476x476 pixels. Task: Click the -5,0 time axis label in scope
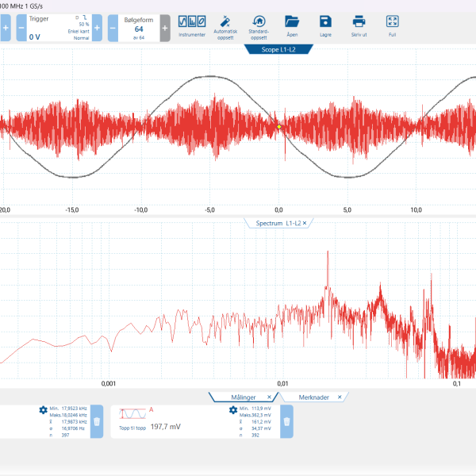209,210
